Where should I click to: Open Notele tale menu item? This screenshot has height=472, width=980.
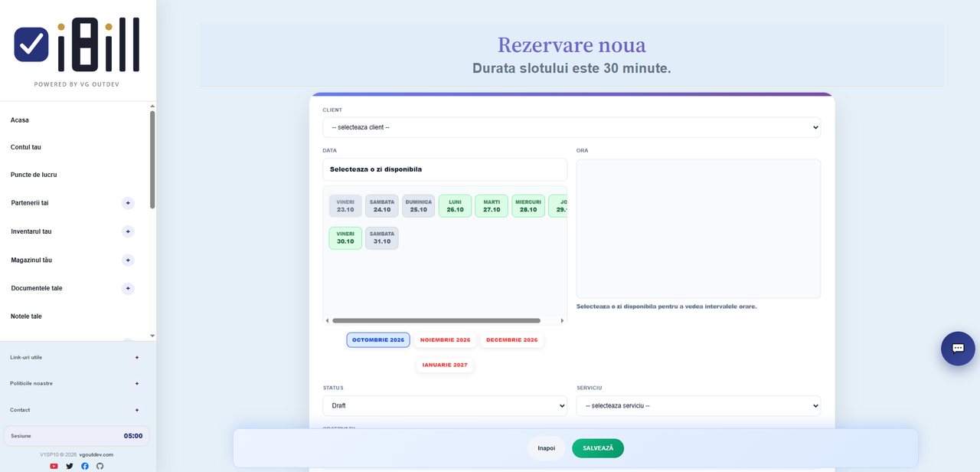pyautogui.click(x=26, y=316)
